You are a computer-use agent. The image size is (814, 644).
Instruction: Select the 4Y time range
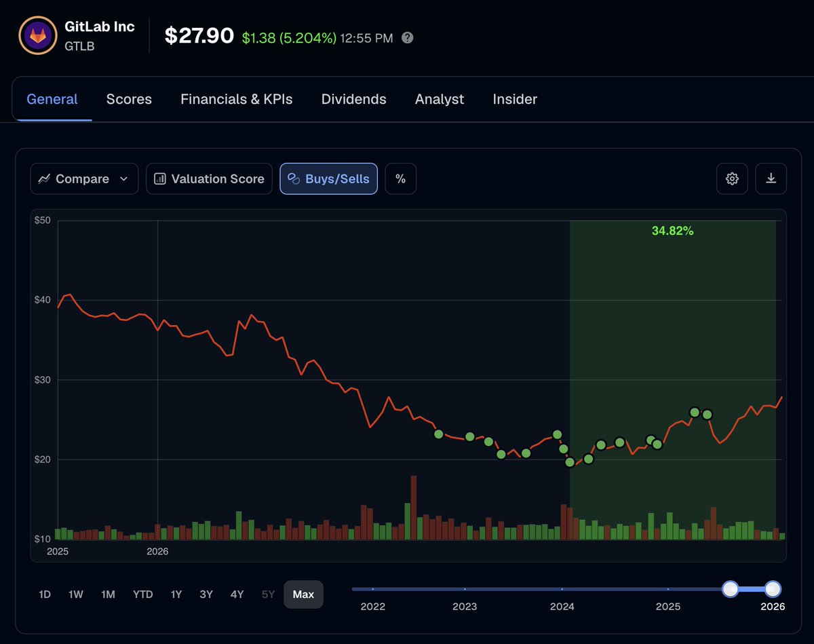[237, 594]
